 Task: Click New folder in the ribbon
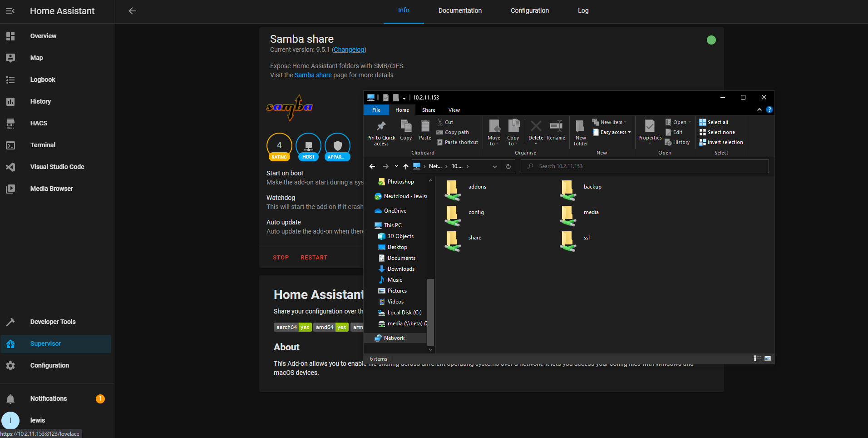click(x=581, y=133)
